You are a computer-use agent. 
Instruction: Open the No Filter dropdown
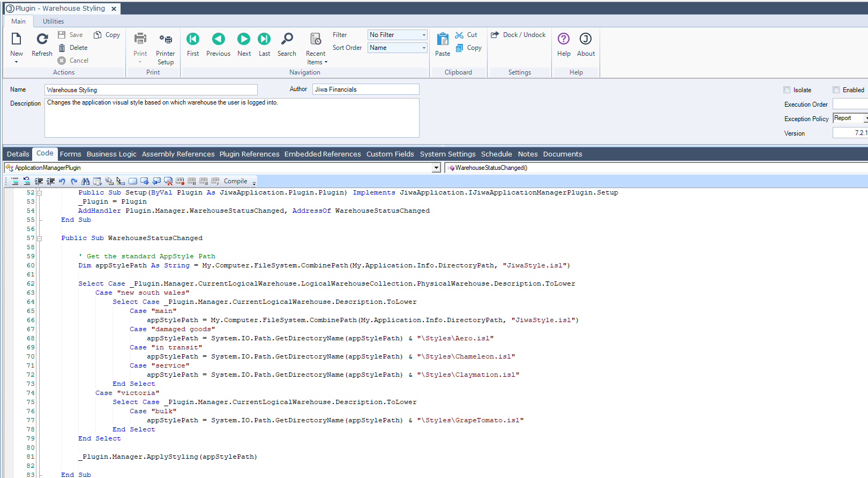424,35
